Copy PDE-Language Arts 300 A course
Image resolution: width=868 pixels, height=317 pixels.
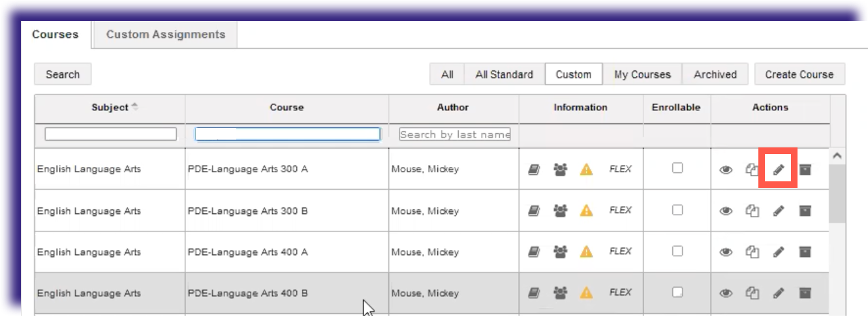tap(752, 170)
